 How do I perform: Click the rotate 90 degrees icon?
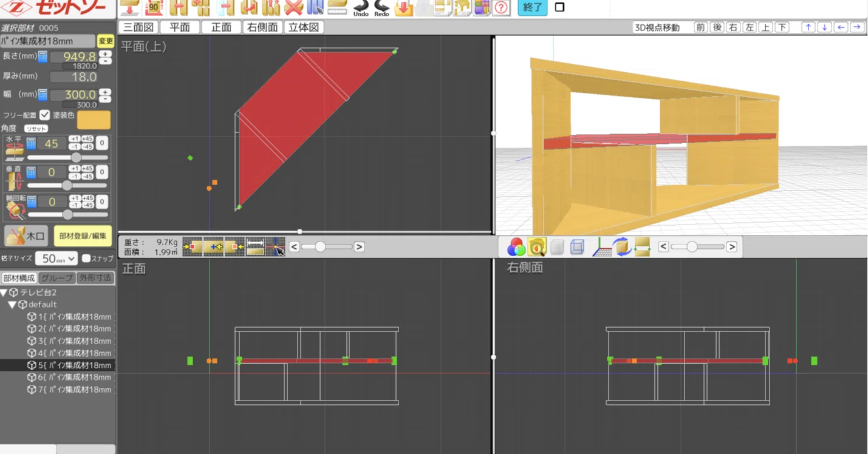[x=155, y=7]
